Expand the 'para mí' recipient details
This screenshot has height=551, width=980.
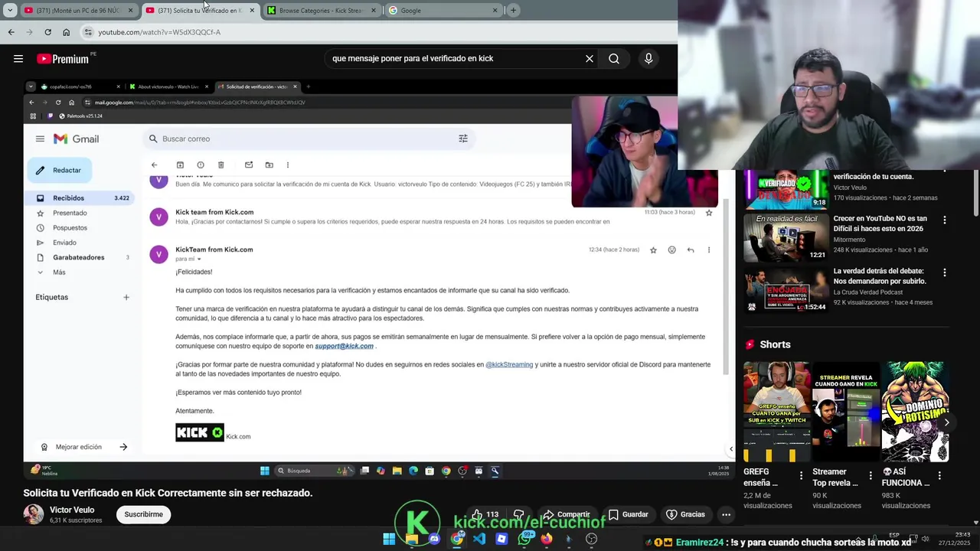coord(199,259)
